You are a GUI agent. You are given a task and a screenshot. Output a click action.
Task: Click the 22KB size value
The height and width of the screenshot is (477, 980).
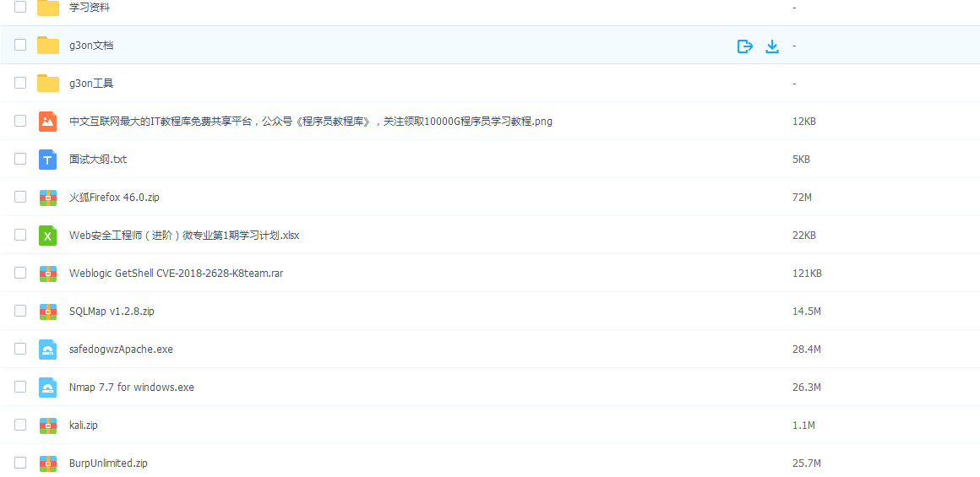pyautogui.click(x=803, y=236)
